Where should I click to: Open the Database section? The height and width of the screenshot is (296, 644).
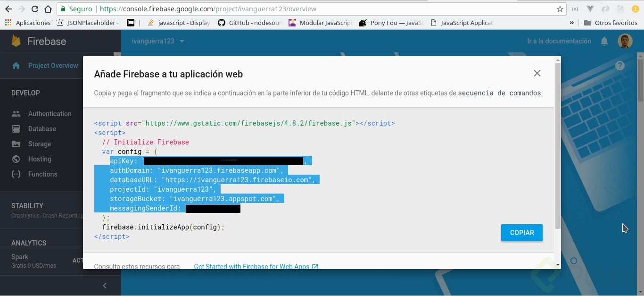[42, 129]
